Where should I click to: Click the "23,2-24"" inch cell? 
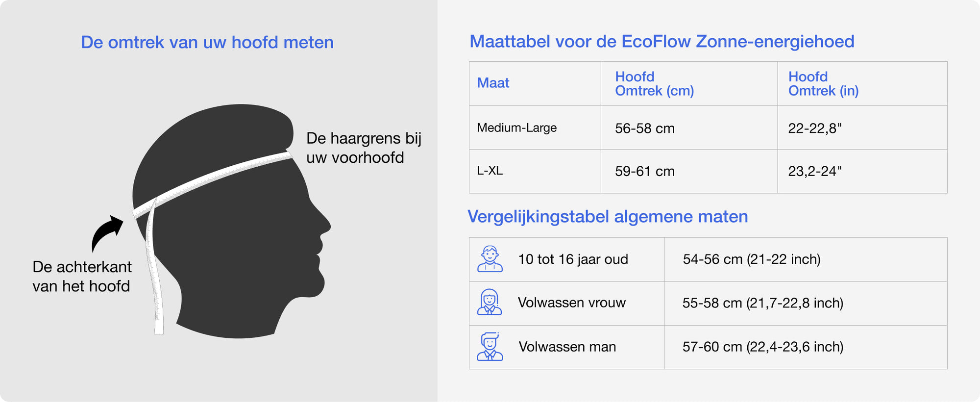click(814, 171)
